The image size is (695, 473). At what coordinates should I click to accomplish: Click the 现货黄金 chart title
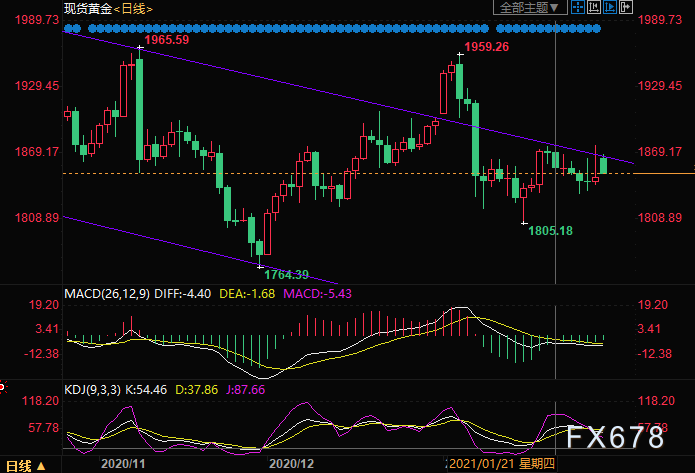coord(88,8)
